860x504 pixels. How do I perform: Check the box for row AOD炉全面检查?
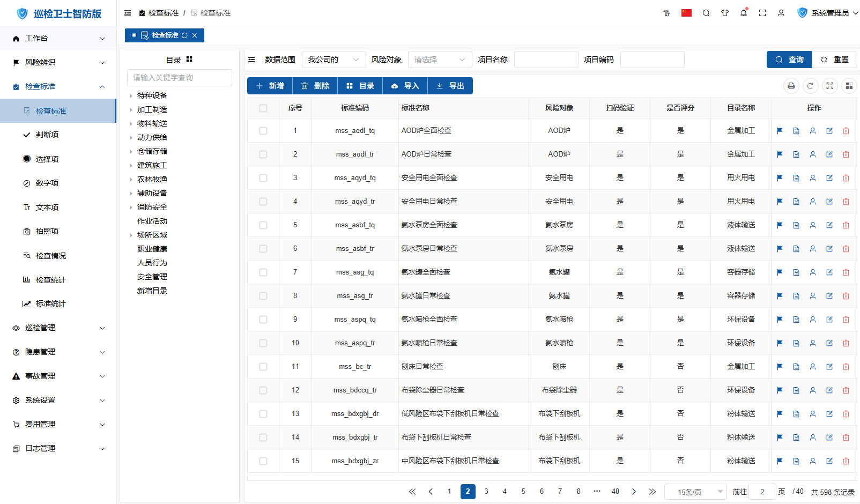[263, 131]
